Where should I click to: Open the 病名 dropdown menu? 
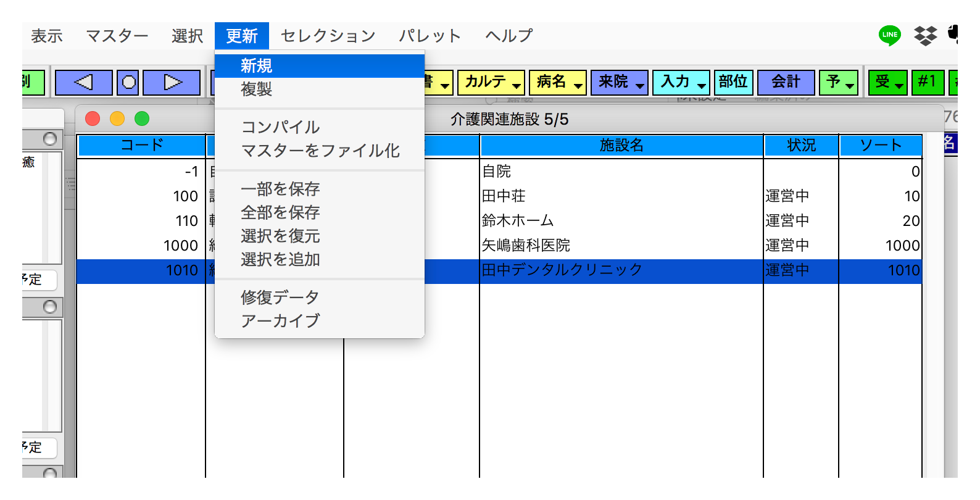click(560, 82)
